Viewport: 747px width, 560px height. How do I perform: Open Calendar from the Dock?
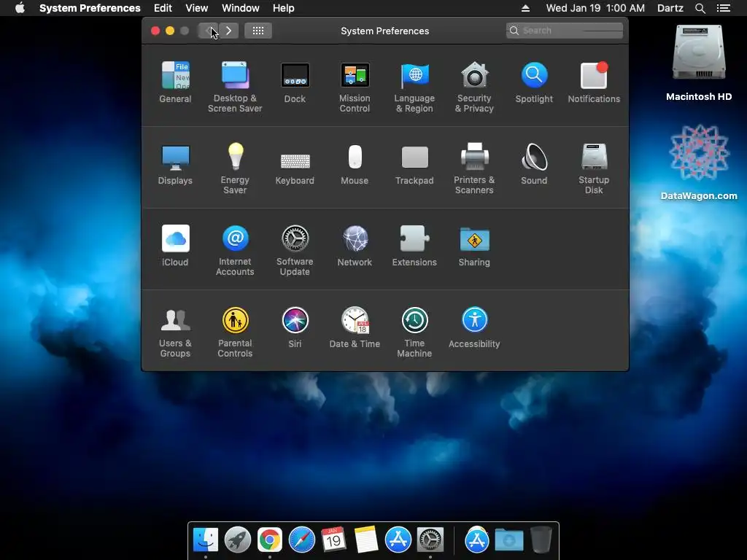[333, 540]
